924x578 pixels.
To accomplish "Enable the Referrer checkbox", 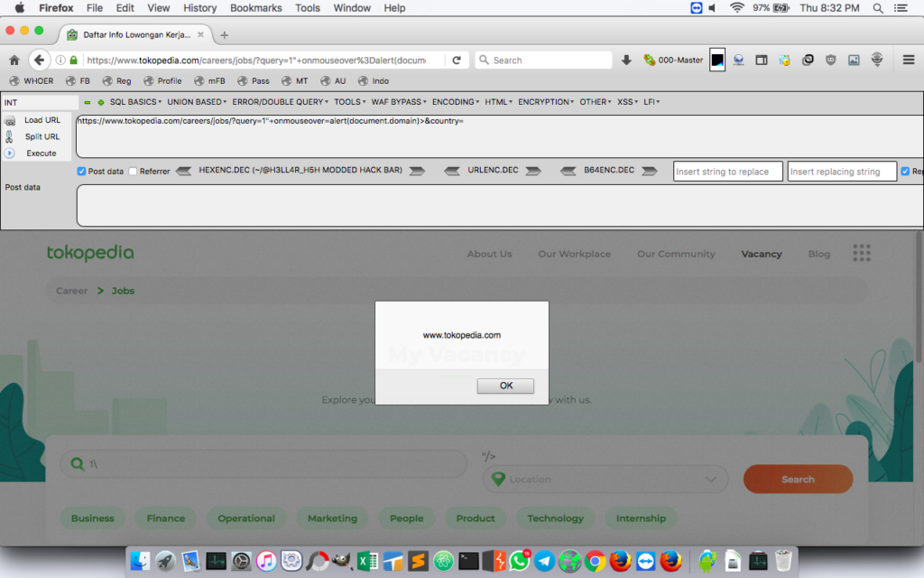I will (x=133, y=171).
